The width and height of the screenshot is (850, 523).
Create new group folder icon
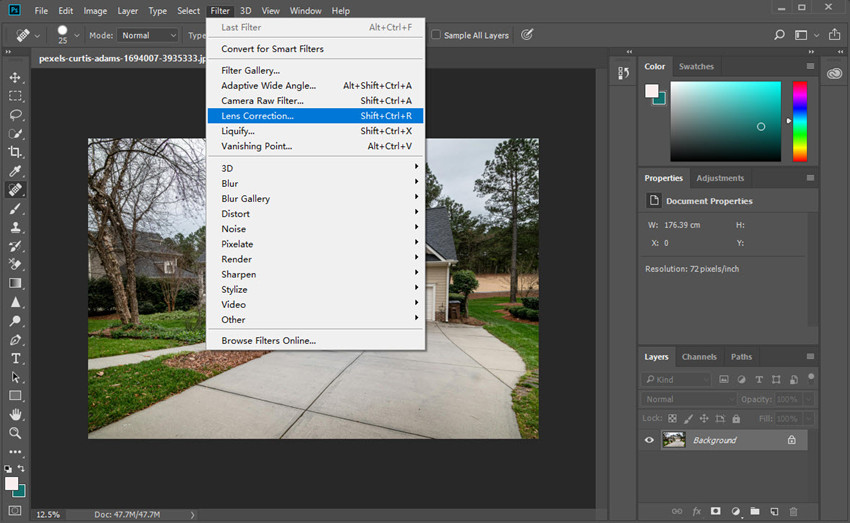point(755,511)
